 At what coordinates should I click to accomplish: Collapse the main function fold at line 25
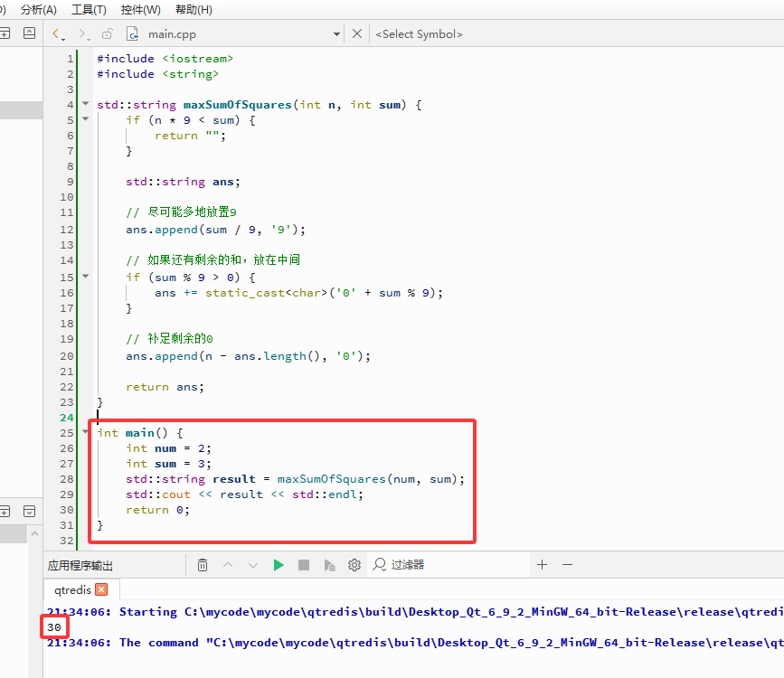pos(86,431)
